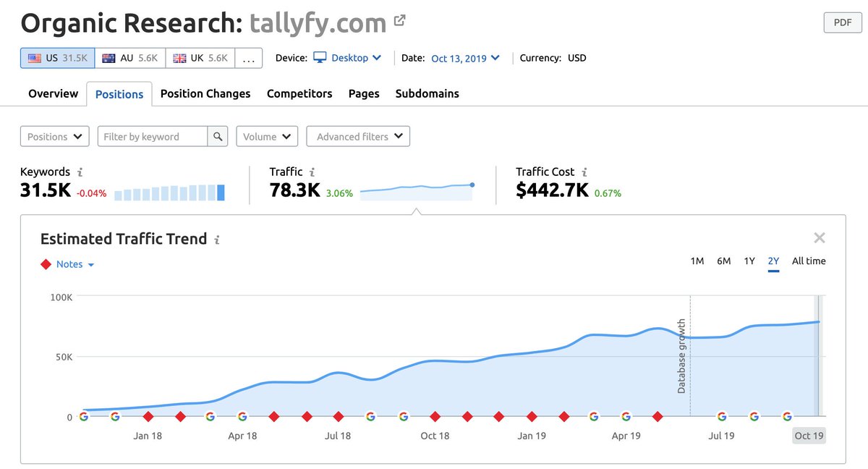Screen dimensions: 868x469
Task: Open the Competitors tab
Action: pyautogui.click(x=299, y=93)
